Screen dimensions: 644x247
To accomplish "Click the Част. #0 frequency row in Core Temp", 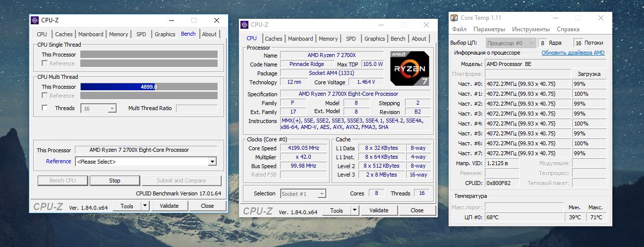I will click(528, 84).
